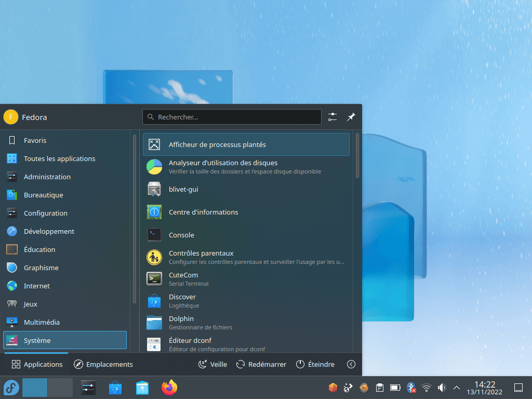Open blivet-gui disk icon
532x399 pixels.
154,189
